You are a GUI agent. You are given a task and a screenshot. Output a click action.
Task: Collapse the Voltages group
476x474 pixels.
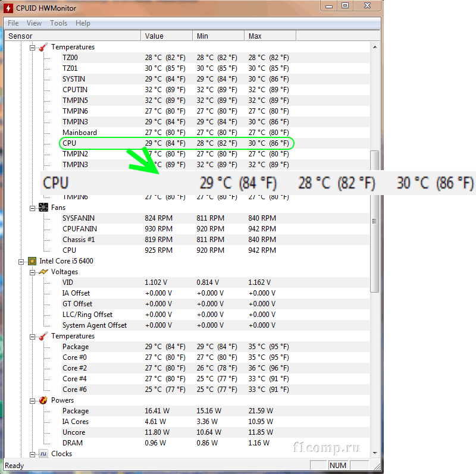pyautogui.click(x=32, y=272)
